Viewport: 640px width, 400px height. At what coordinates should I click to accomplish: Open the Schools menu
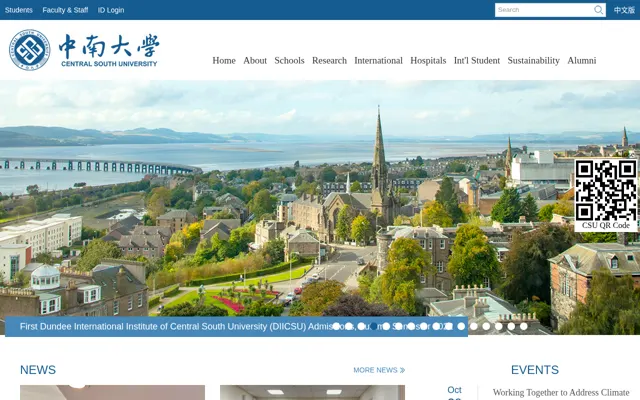pos(289,60)
